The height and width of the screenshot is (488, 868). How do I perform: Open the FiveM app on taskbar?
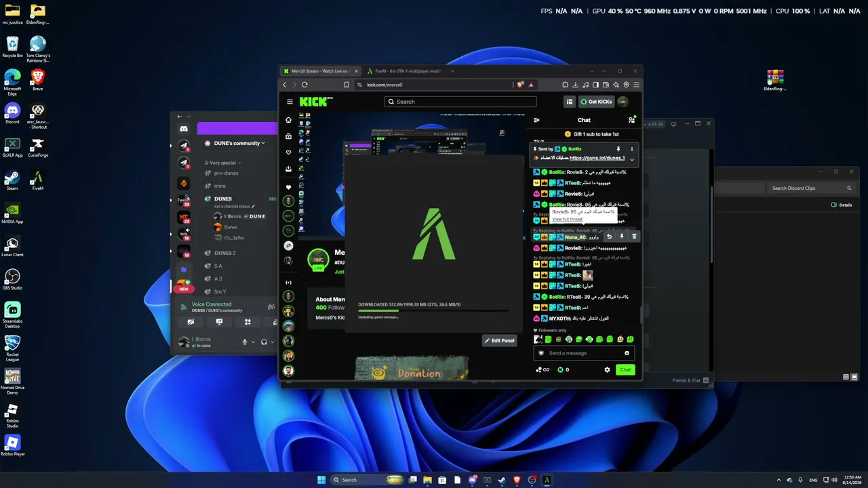coord(547,480)
